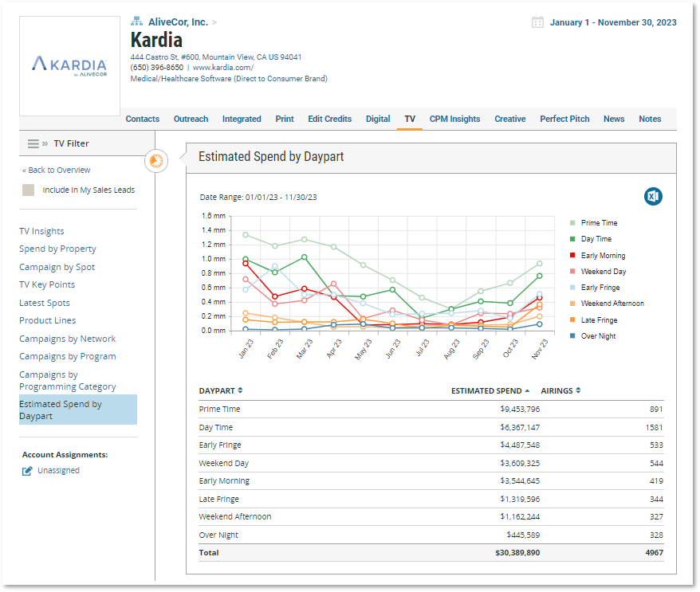Click the Weekend Day airings 544
Viewport: 700px width, 592px height.
click(x=656, y=464)
